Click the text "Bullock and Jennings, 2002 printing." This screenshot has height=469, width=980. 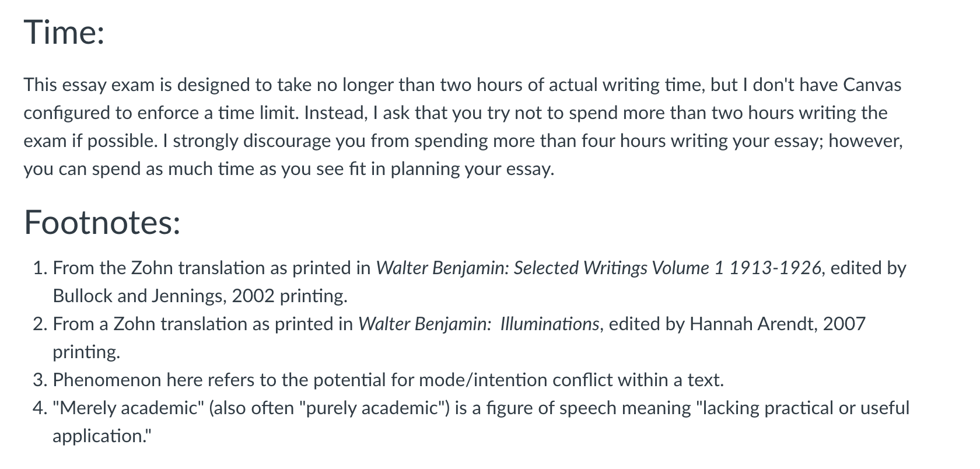200,296
